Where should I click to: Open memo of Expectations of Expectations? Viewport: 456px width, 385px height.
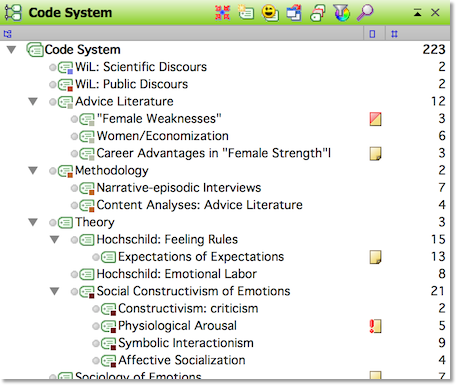coord(376,257)
